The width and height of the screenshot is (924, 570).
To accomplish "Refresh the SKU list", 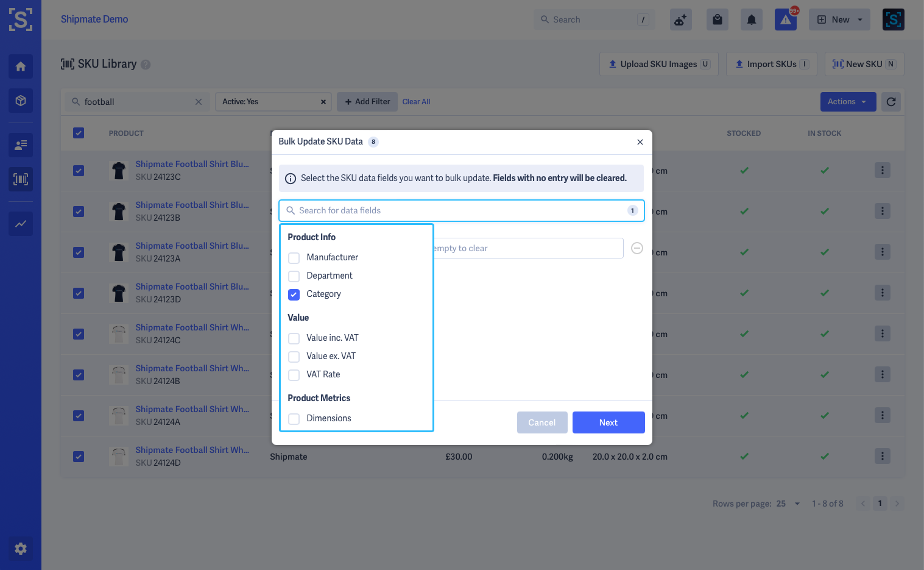I will (891, 102).
